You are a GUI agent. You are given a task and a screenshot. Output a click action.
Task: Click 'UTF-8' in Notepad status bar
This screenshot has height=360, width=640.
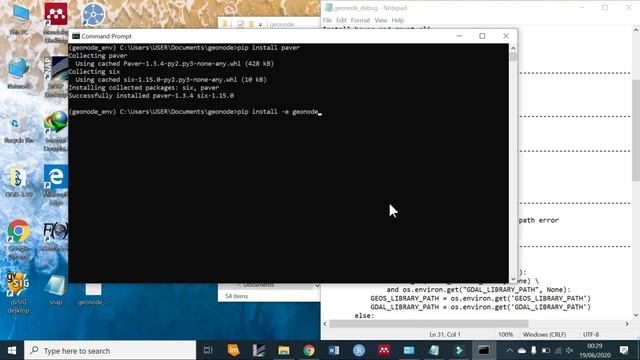pyautogui.click(x=591, y=335)
